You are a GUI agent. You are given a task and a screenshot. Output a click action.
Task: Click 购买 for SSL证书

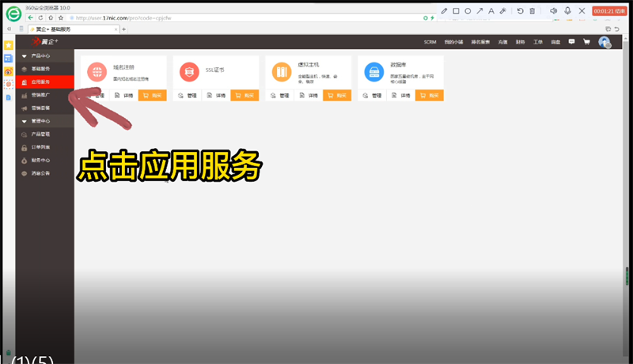click(x=244, y=95)
